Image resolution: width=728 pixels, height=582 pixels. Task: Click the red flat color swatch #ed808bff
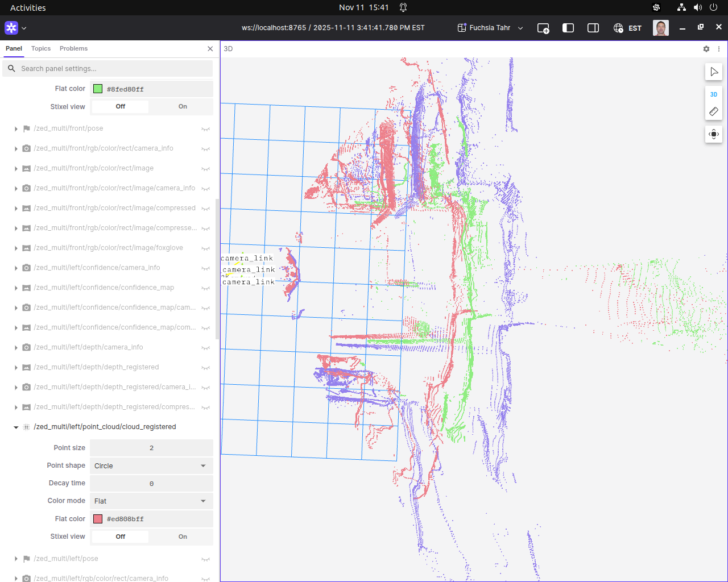[x=98, y=519]
